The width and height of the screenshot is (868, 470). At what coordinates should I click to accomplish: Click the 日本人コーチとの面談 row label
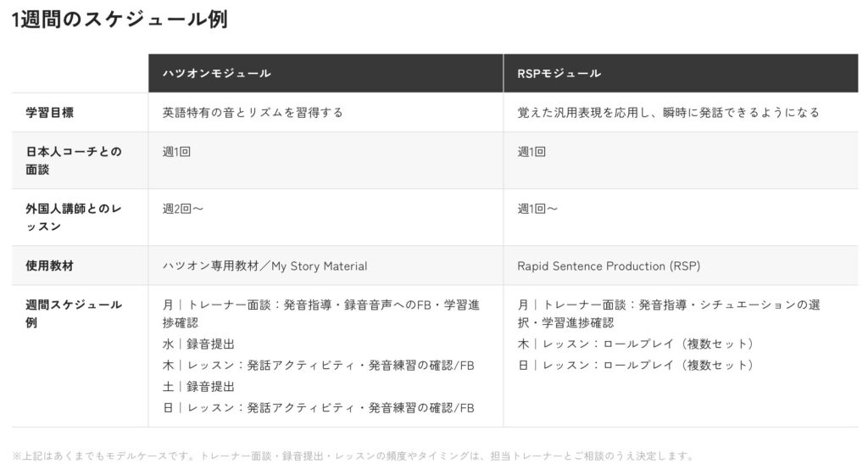click(x=73, y=160)
